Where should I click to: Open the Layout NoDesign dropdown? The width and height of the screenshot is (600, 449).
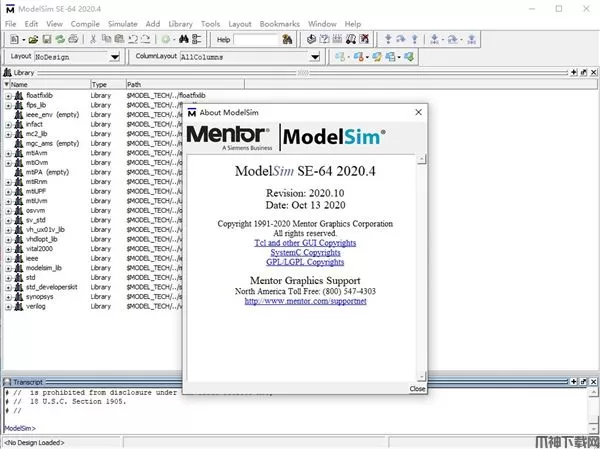pyautogui.click(x=115, y=57)
